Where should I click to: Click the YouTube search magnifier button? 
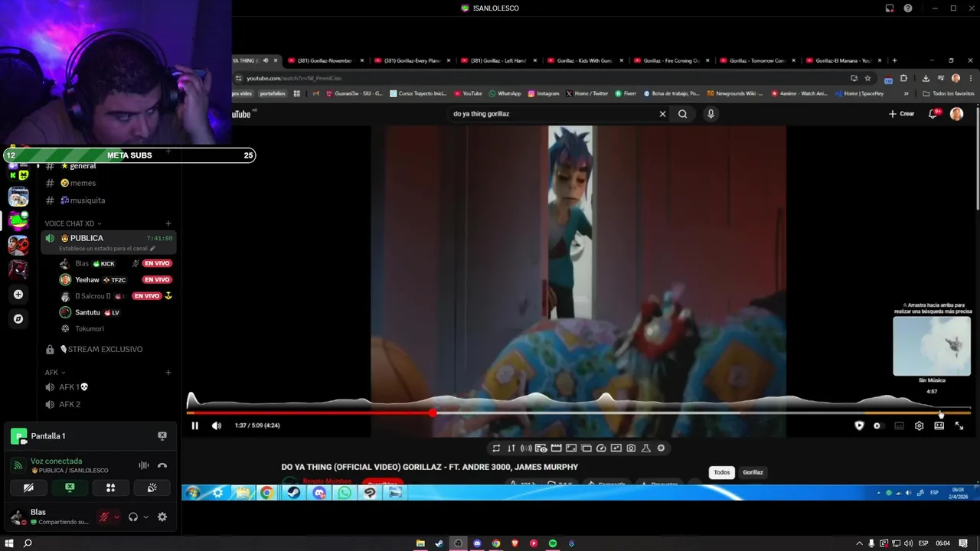click(682, 114)
